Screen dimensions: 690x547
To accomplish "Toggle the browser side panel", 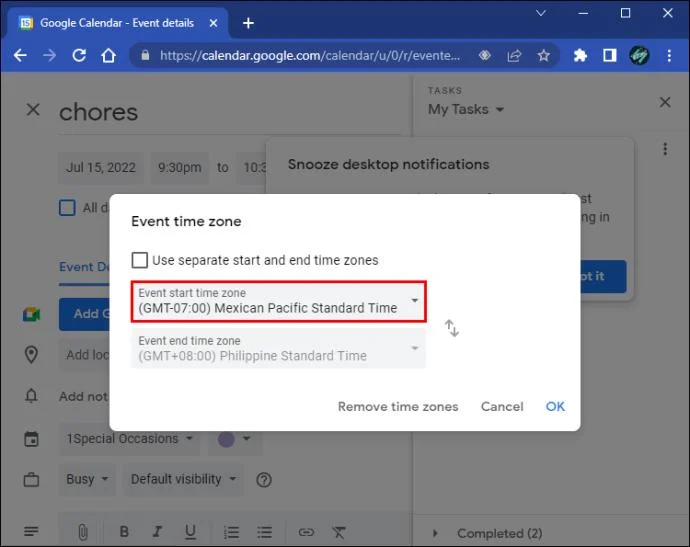I will coord(609,55).
